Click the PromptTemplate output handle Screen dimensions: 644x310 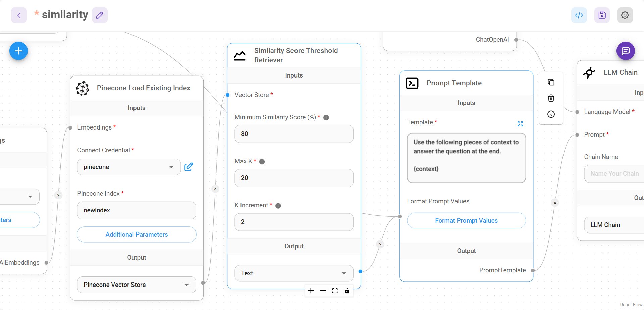(x=533, y=270)
